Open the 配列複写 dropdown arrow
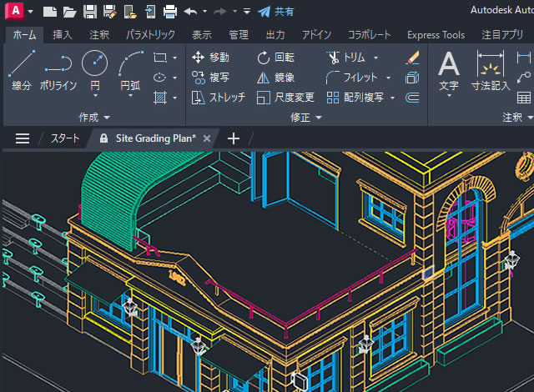 (x=392, y=98)
